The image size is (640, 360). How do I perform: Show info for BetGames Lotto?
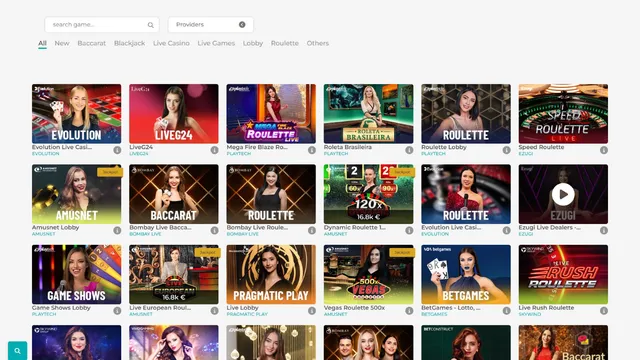[507, 311]
